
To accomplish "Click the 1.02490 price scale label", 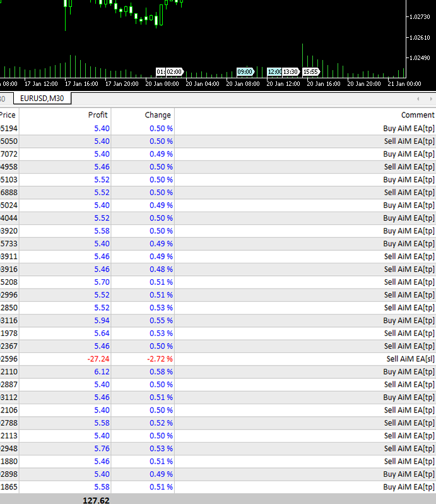I will 420,58.
